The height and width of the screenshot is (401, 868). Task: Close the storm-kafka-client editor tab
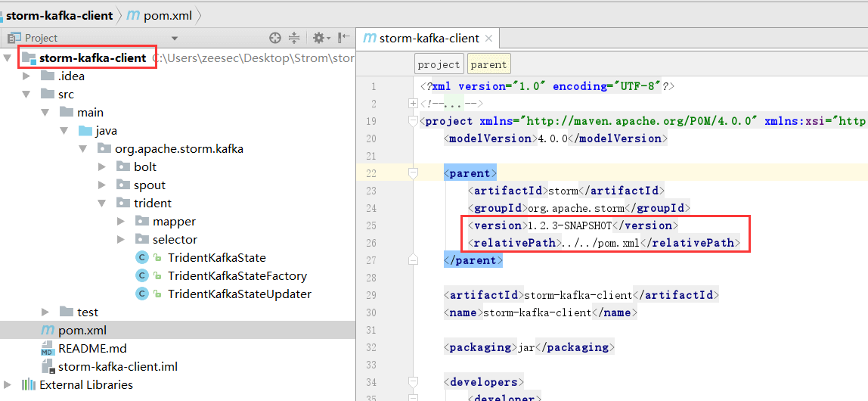pyautogui.click(x=489, y=39)
